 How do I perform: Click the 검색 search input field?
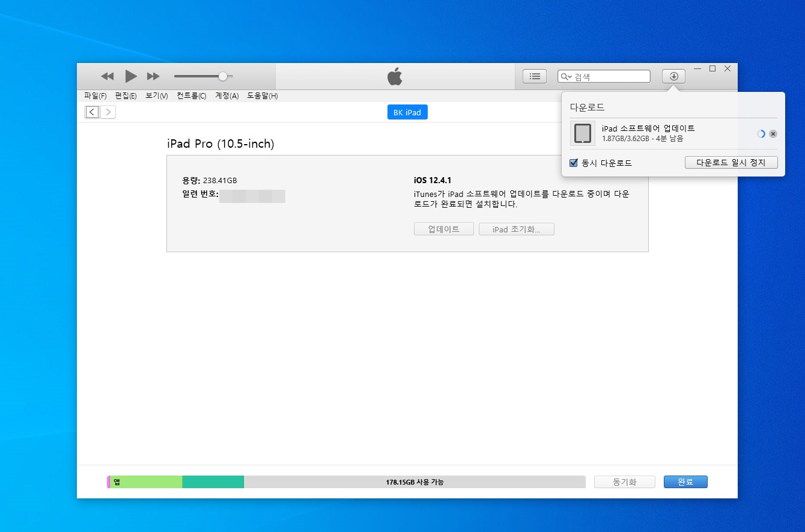tap(604, 76)
